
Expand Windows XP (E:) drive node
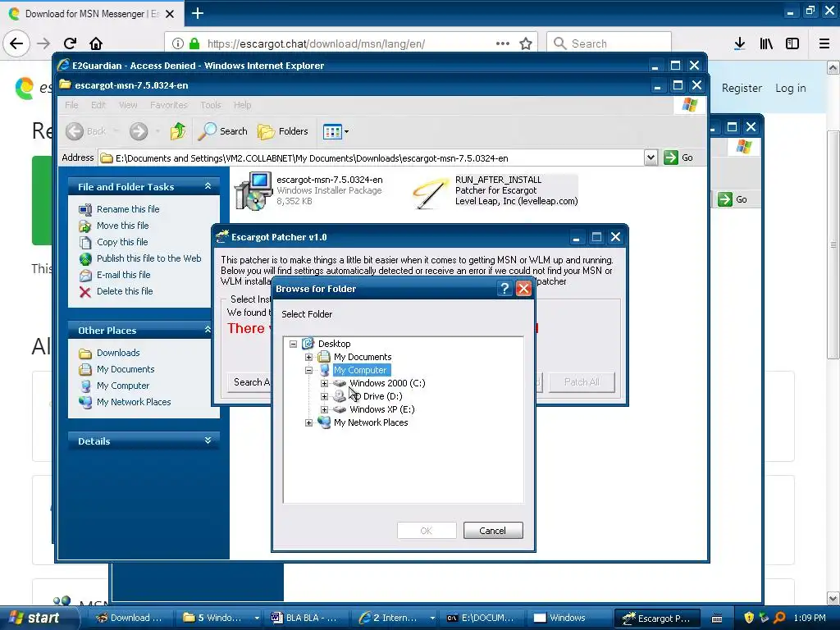pos(324,410)
